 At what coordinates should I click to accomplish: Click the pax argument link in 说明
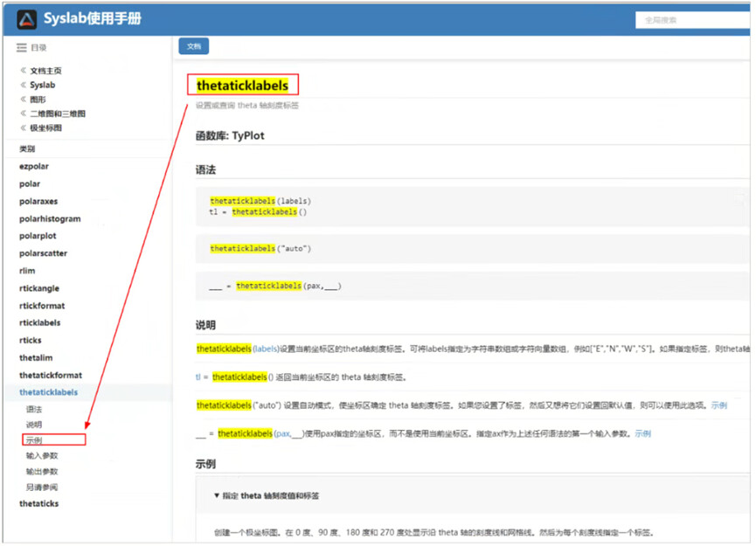click(283, 433)
